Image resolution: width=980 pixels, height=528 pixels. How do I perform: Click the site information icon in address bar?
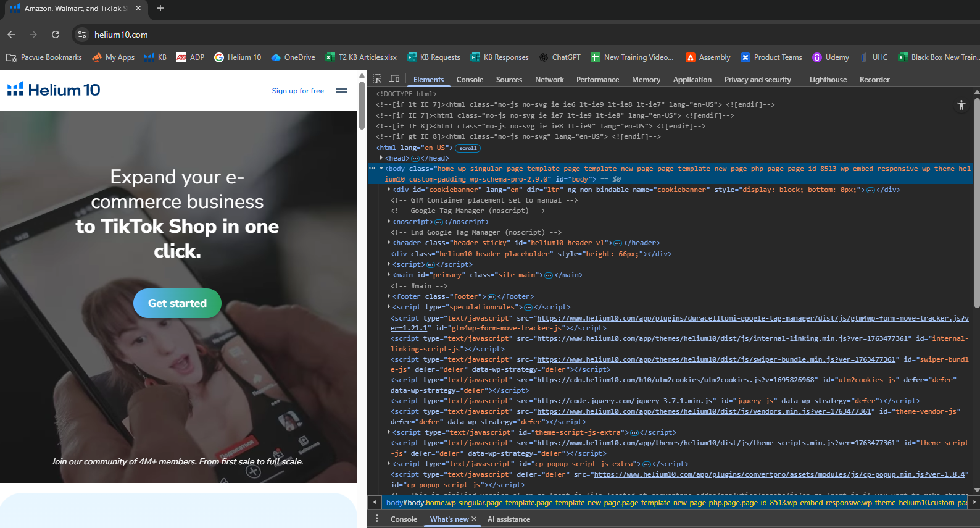tap(82, 35)
